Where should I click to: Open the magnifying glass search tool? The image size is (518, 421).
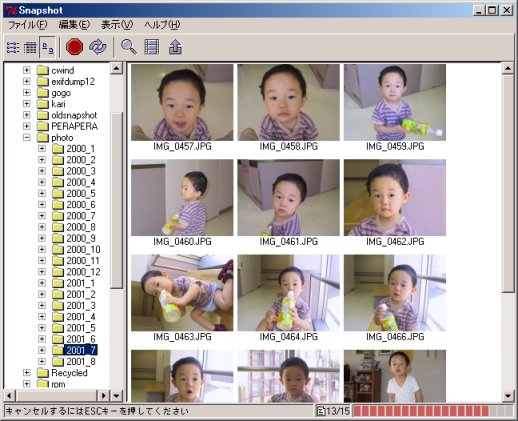click(129, 47)
